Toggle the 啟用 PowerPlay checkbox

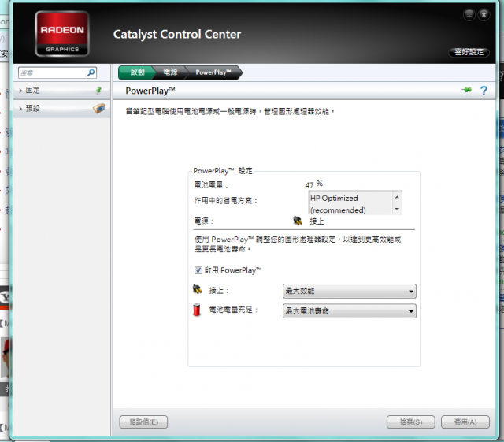[198, 270]
